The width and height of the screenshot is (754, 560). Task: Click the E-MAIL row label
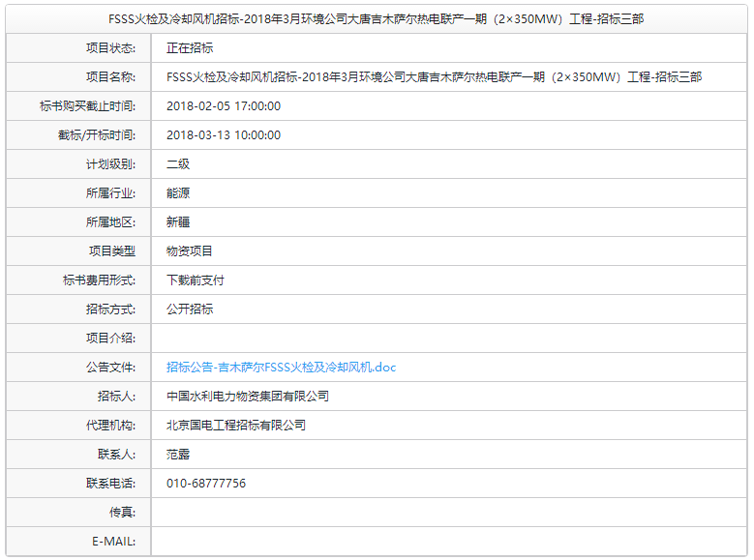coord(113,542)
